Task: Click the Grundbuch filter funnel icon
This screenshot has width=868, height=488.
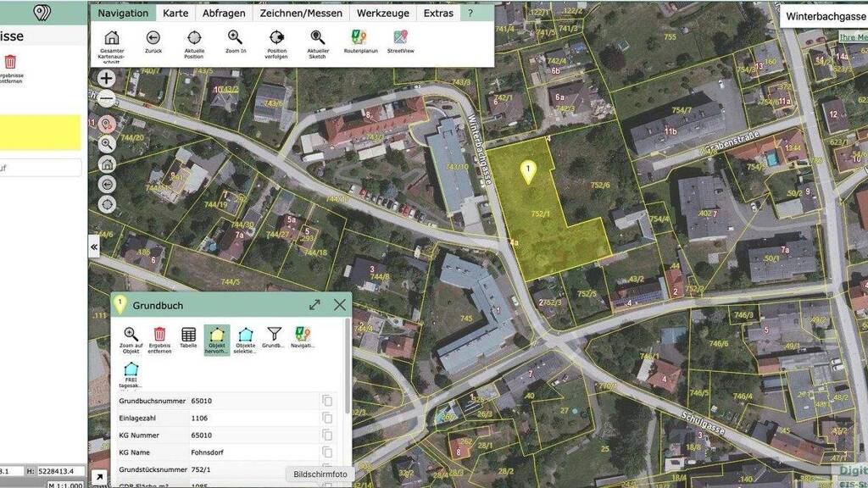Action: pos(274,335)
